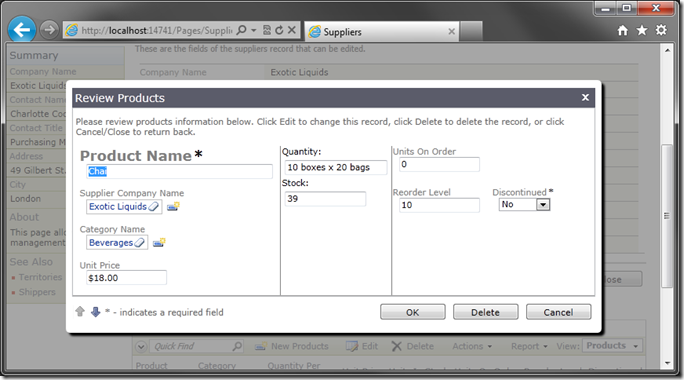Click the page scrollbar down arrow
Viewport: 684px width, 380px height.
click(x=667, y=363)
